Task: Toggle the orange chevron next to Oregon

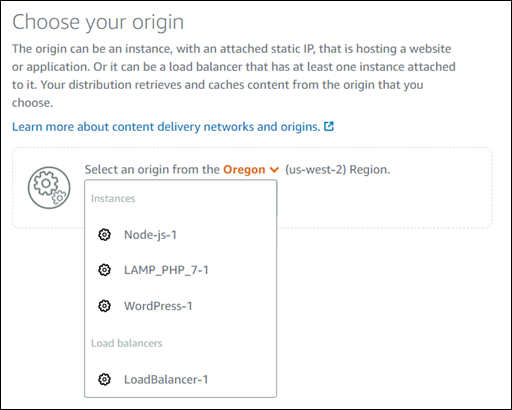Action: [x=274, y=170]
